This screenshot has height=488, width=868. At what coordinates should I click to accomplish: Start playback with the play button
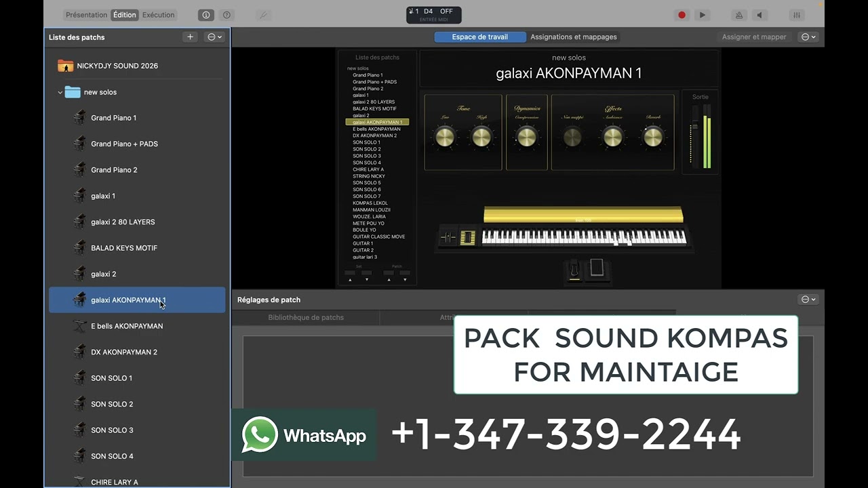pos(702,15)
